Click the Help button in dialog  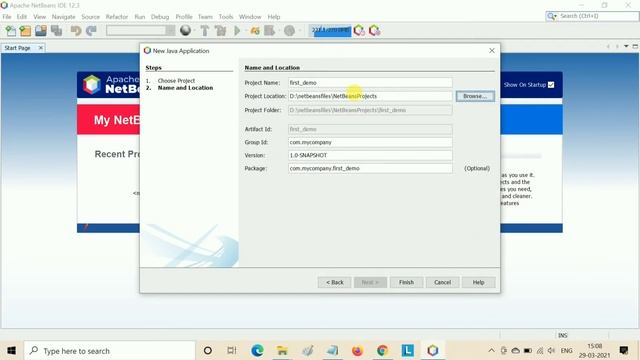478,282
